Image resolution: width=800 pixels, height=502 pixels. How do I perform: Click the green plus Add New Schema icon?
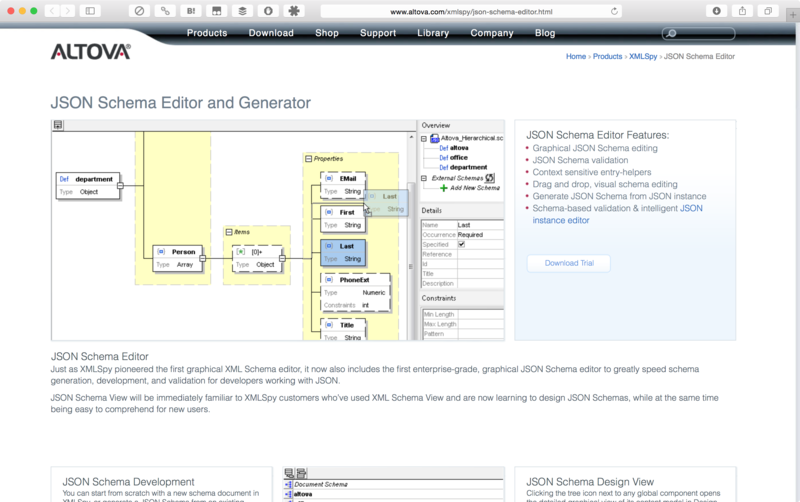[x=443, y=188]
